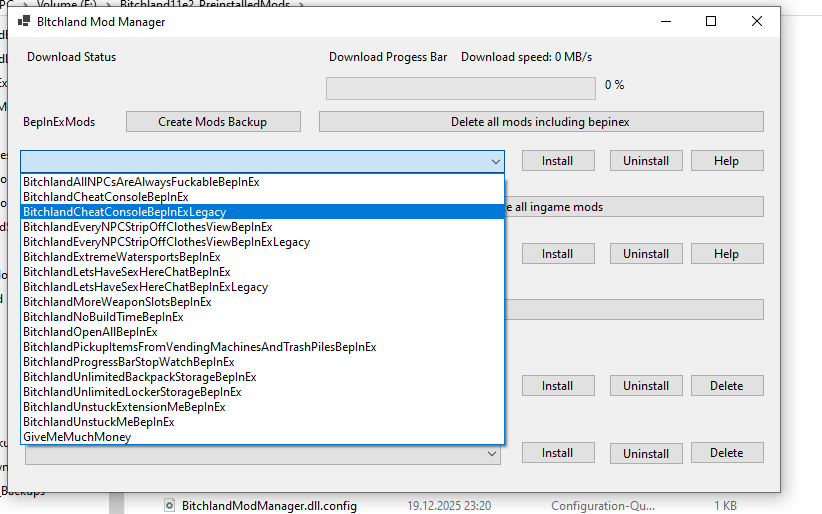The image size is (822, 514).
Task: Choose BitchlandLetsHaveSexHereChatBepInExLegacy entry
Action: tap(262, 287)
